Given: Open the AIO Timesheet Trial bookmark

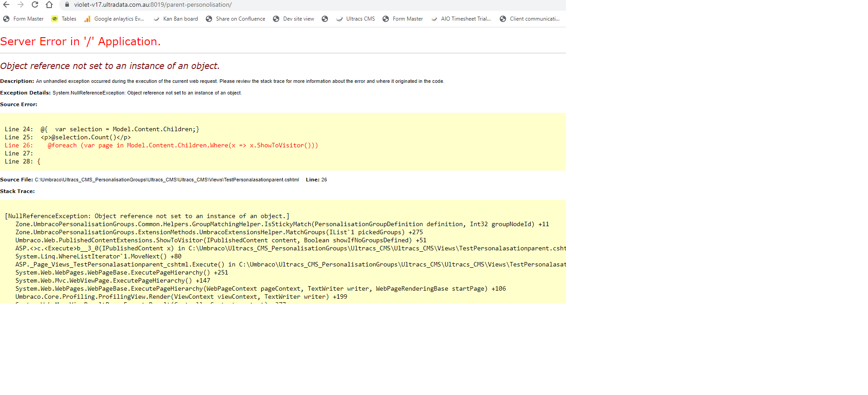Looking at the screenshot, I should pos(461,19).
